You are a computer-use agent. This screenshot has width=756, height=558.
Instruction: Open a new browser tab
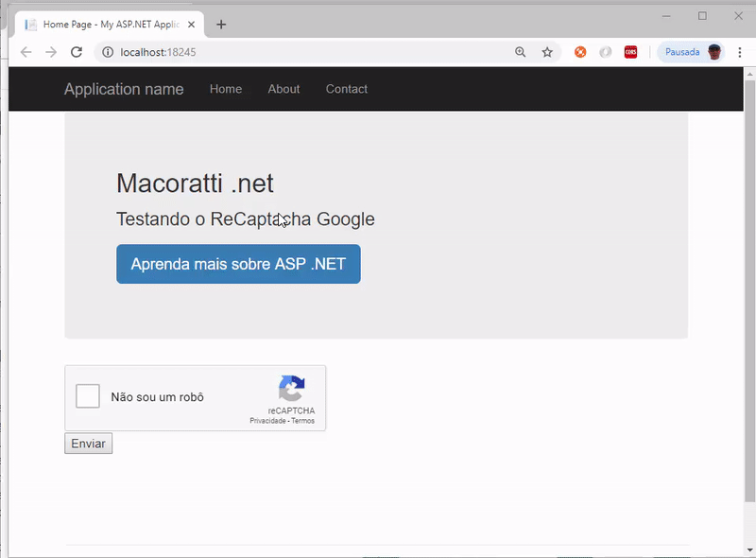click(221, 25)
